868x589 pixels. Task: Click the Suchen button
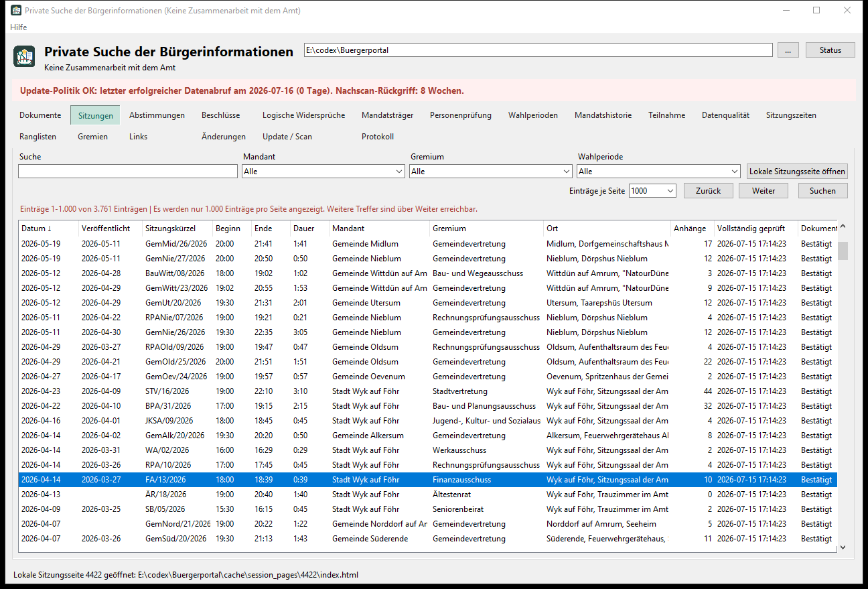pyautogui.click(x=822, y=191)
